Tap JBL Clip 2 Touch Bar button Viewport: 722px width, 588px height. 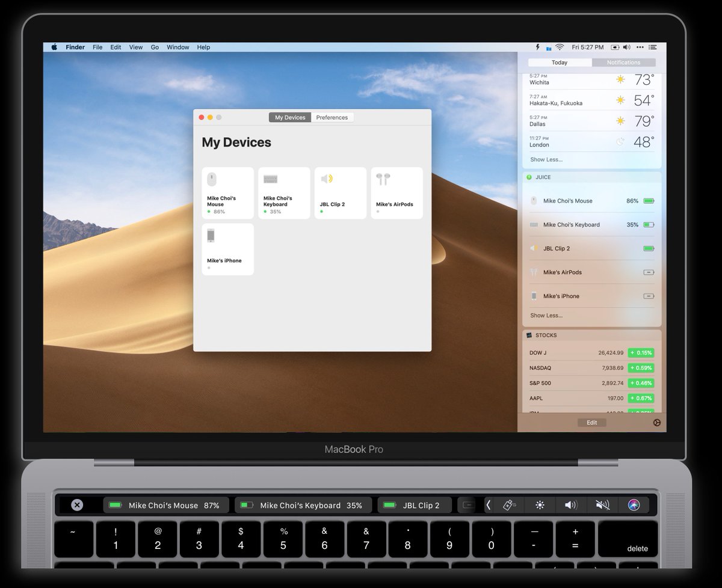pyautogui.click(x=415, y=505)
